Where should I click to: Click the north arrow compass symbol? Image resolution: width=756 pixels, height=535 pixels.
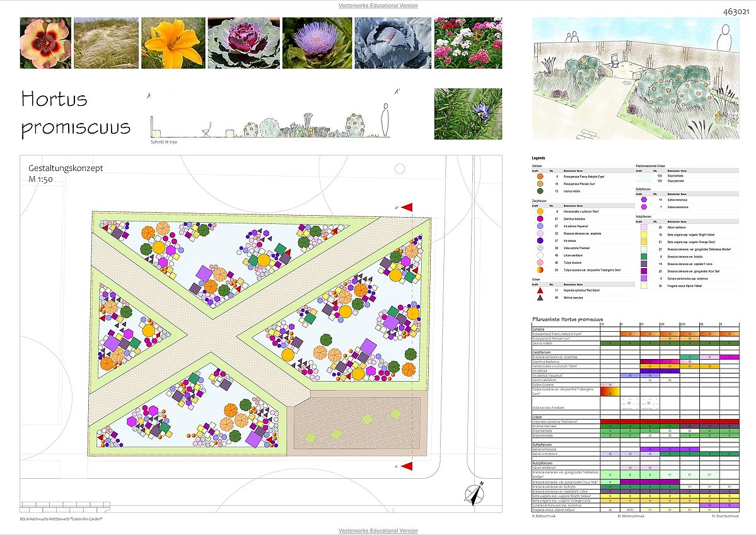tap(475, 493)
